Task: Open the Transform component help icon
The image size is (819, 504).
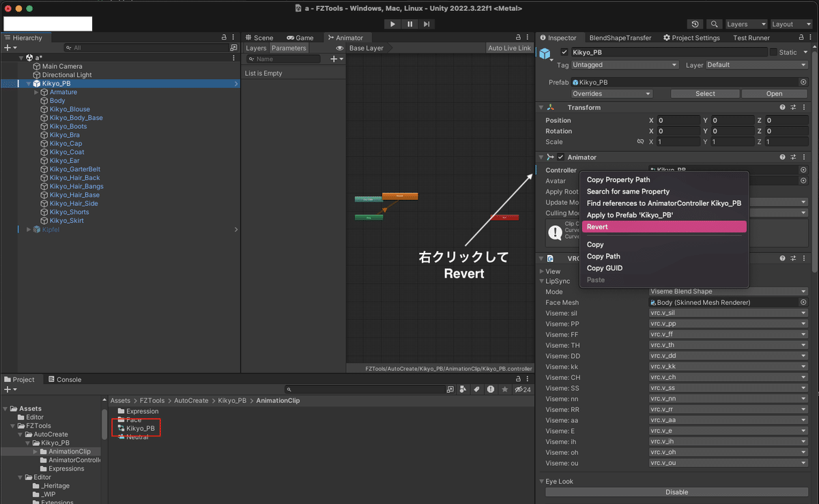Action: [782, 107]
